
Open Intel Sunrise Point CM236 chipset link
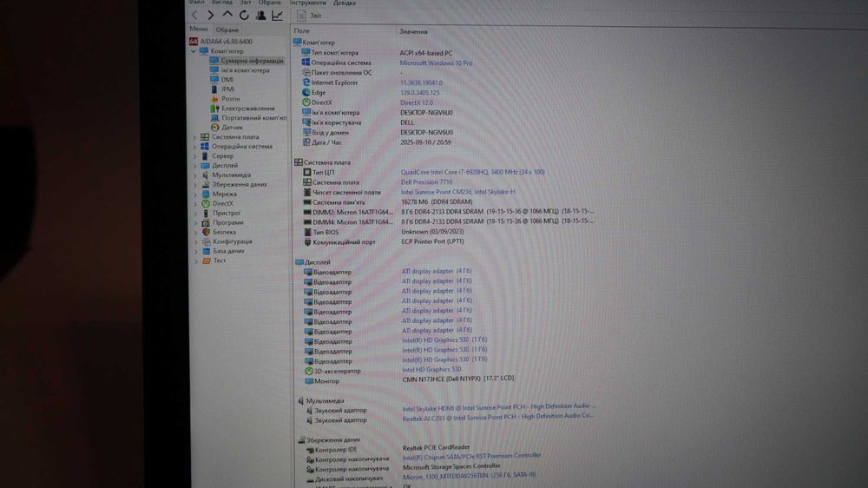tap(457, 192)
